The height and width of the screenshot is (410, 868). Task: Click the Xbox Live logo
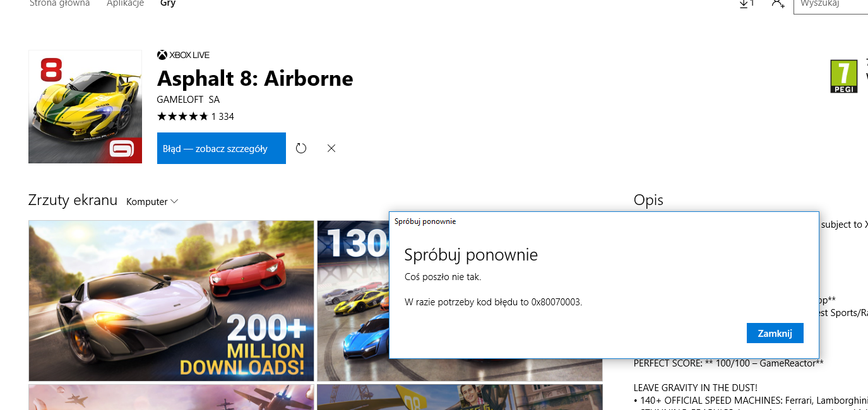(x=183, y=55)
